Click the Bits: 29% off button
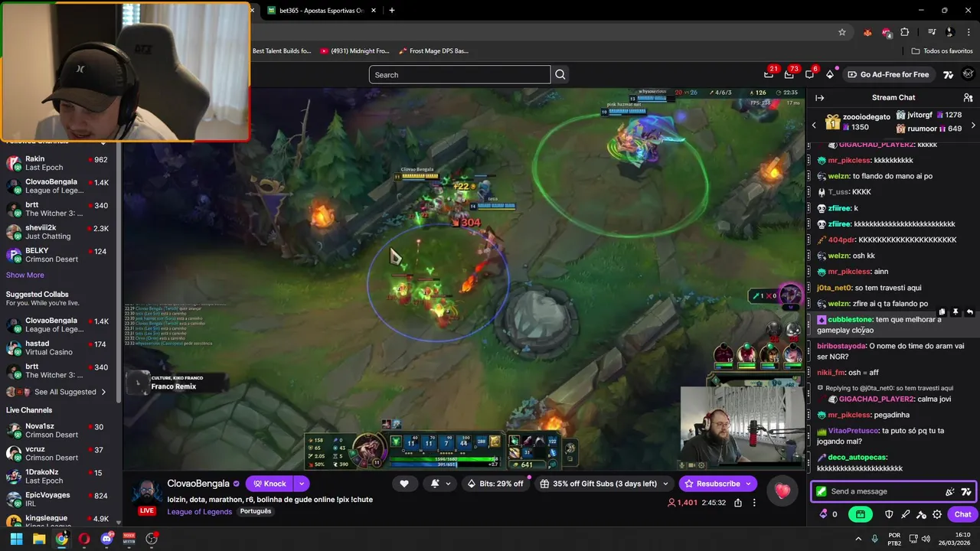 click(495, 484)
